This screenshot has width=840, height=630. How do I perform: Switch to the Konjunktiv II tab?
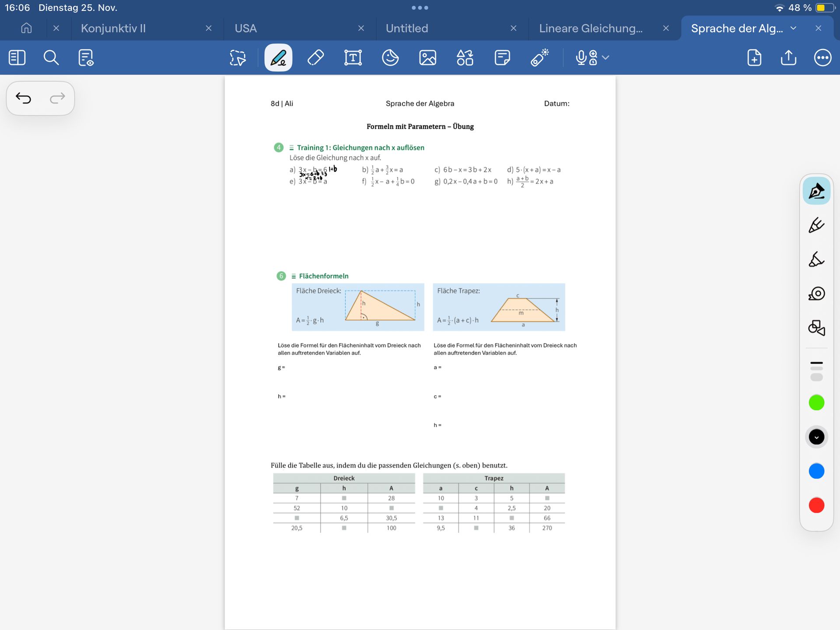[x=113, y=28]
